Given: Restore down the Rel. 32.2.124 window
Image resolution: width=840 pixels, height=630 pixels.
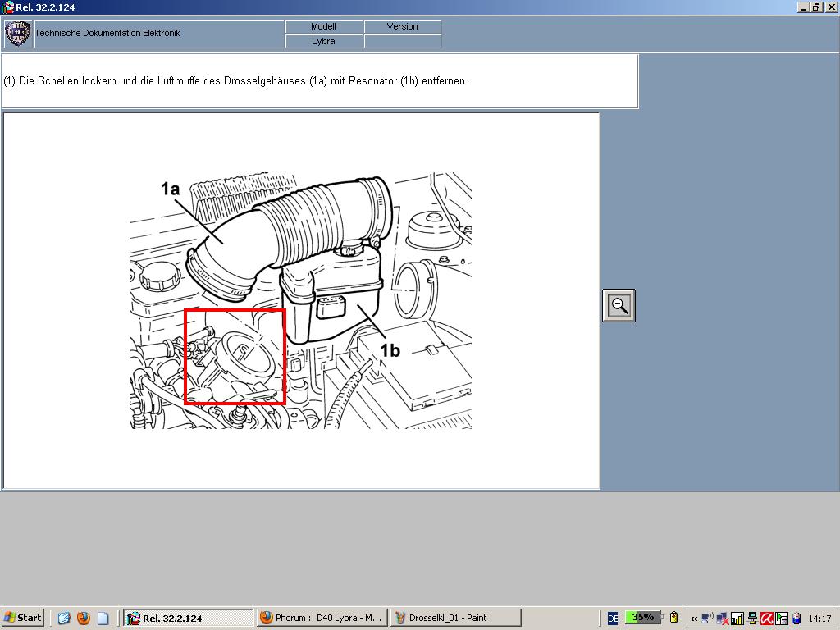Looking at the screenshot, I should coord(816,7).
